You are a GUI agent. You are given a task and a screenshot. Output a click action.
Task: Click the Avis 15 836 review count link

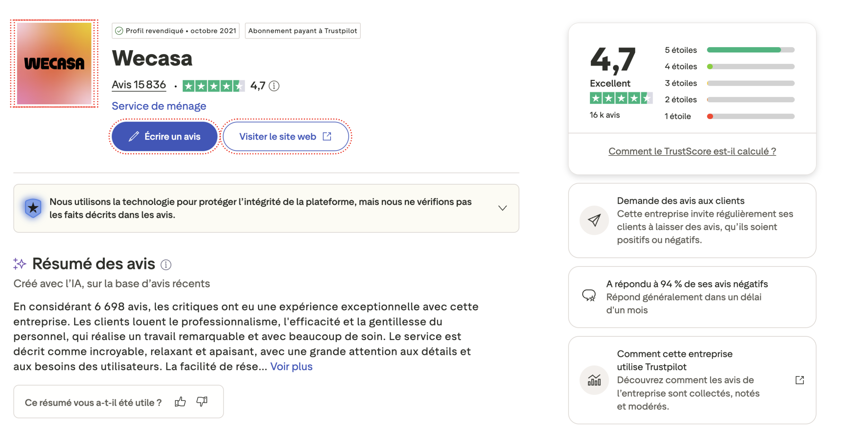(138, 85)
